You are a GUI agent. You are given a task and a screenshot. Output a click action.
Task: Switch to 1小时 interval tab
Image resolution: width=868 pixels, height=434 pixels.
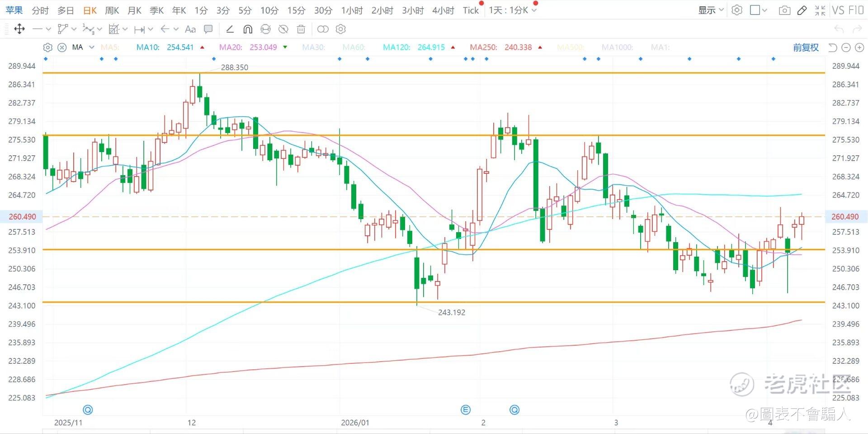[352, 10]
